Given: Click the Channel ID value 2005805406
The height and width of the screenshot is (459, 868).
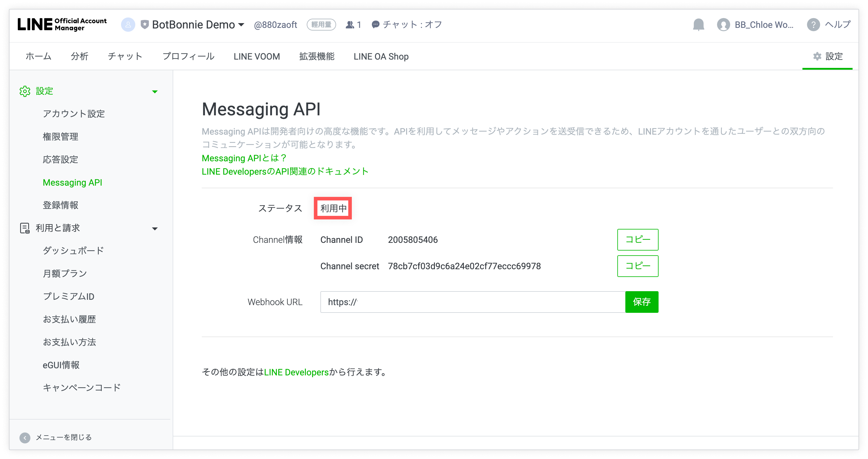Looking at the screenshot, I should [413, 240].
